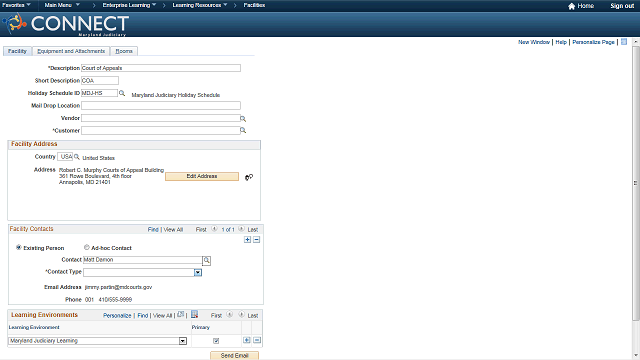The image size is (640, 360).
Task: Delete Facility Contacts row with minus
Action: click(x=256, y=240)
